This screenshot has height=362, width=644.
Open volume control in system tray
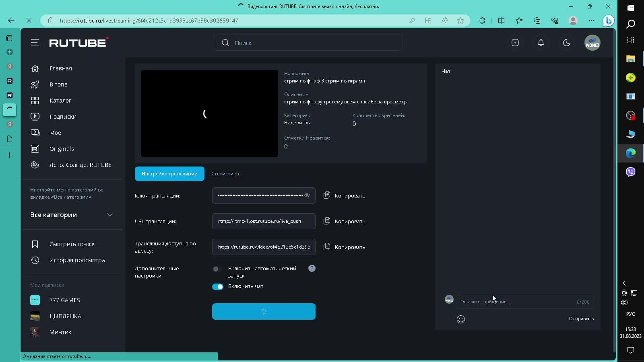624,302
